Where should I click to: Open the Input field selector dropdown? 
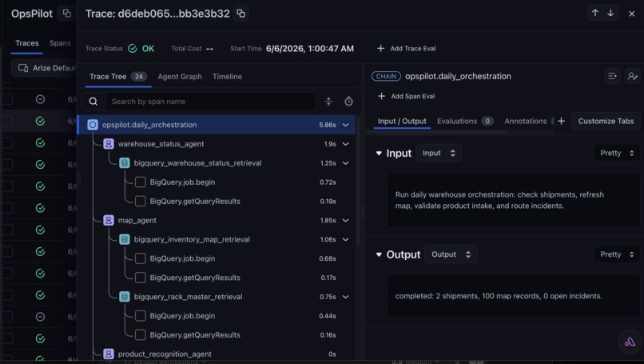coord(439,153)
